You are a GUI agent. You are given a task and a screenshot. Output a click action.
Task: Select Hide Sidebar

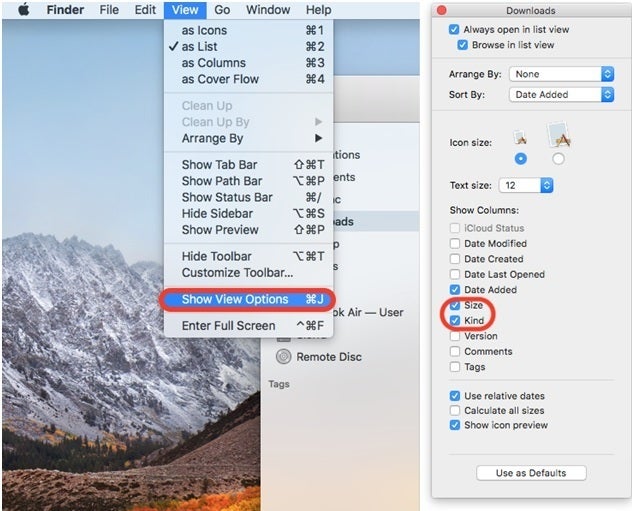(x=248, y=214)
